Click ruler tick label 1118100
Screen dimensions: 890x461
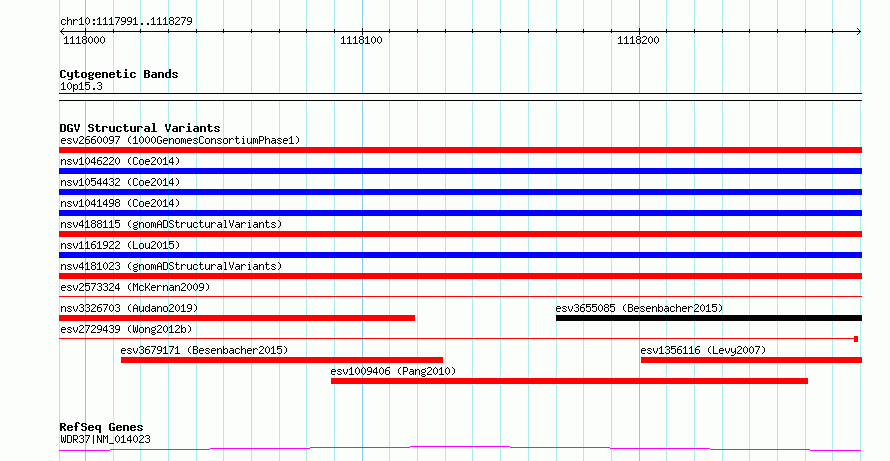click(361, 40)
